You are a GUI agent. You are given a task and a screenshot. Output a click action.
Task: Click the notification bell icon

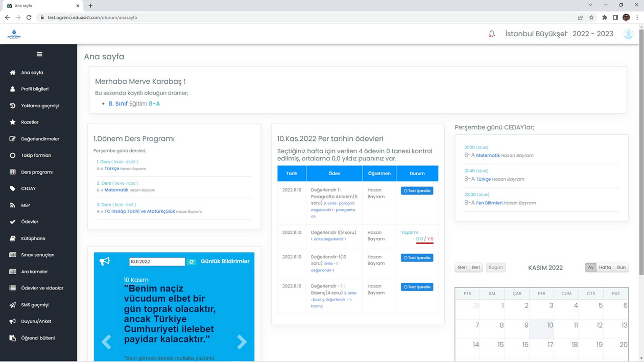coord(492,34)
